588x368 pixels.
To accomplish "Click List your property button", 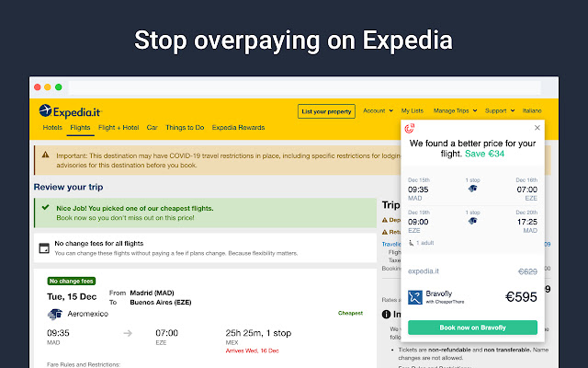I will [x=326, y=111].
